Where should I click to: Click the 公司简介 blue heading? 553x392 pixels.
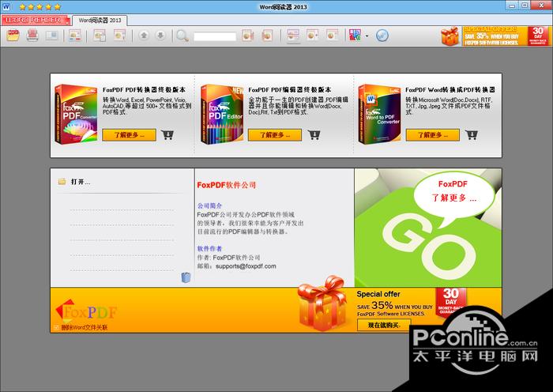(209, 205)
